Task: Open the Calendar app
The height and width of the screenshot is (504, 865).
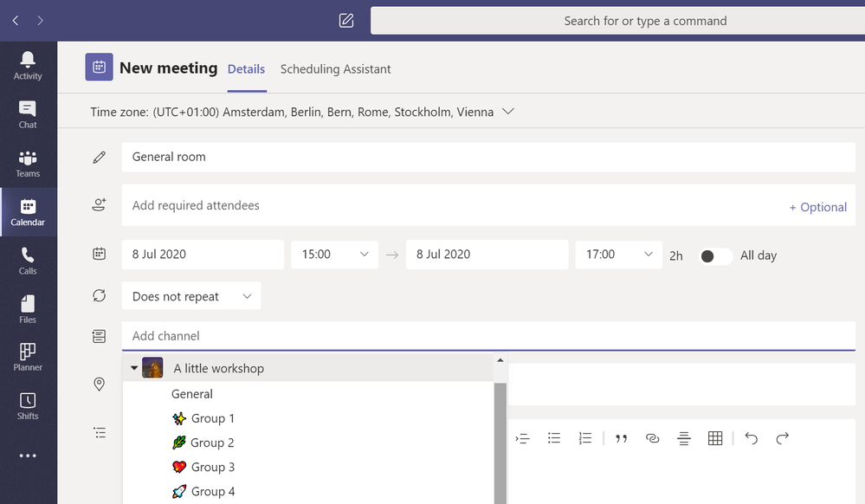Action: (x=28, y=212)
